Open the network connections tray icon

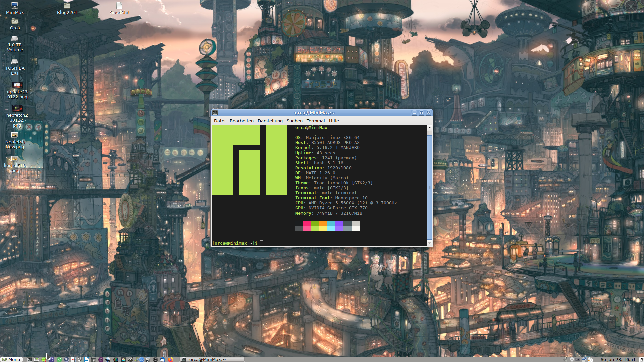tap(584, 359)
